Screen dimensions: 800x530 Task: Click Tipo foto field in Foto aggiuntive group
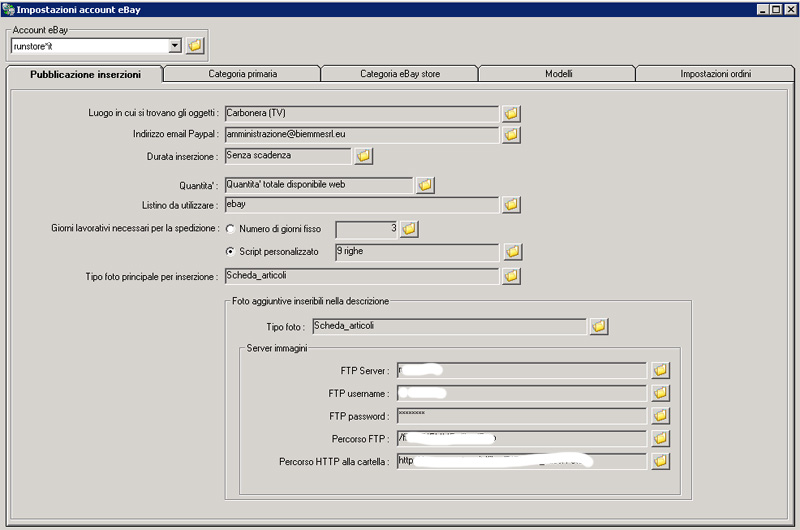pos(449,326)
